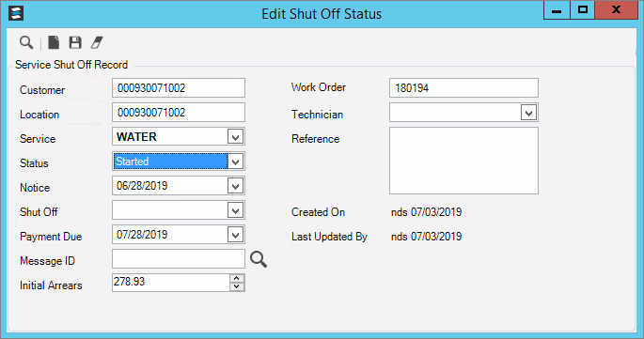The width and height of the screenshot is (644, 339).
Task: Click the Notice date 06/28/2019
Action: pos(142,186)
